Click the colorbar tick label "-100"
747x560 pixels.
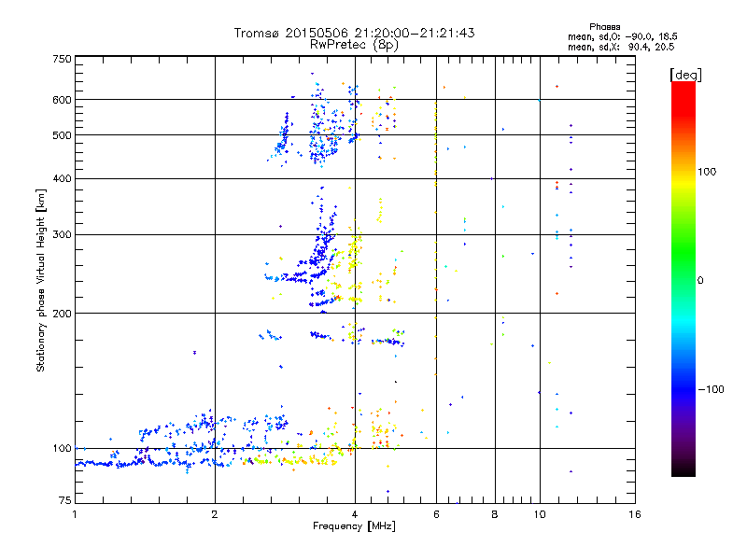coord(711,389)
